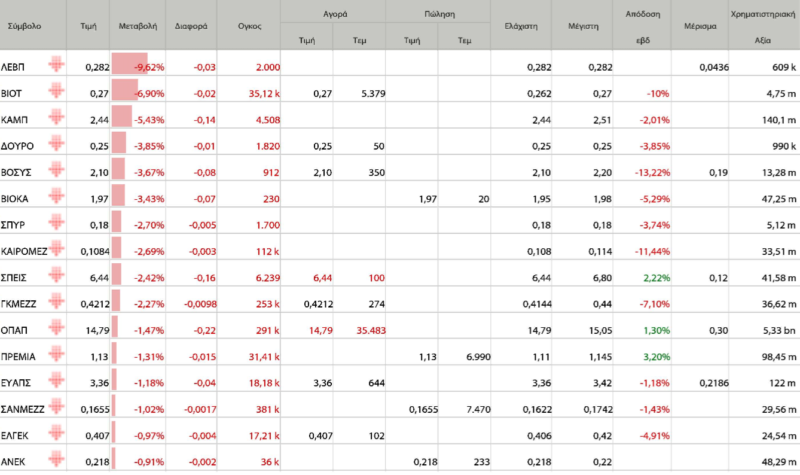Click the plus icon next to ΔΟΥΡΟ
The width and height of the screenshot is (800, 475).
[55, 144]
